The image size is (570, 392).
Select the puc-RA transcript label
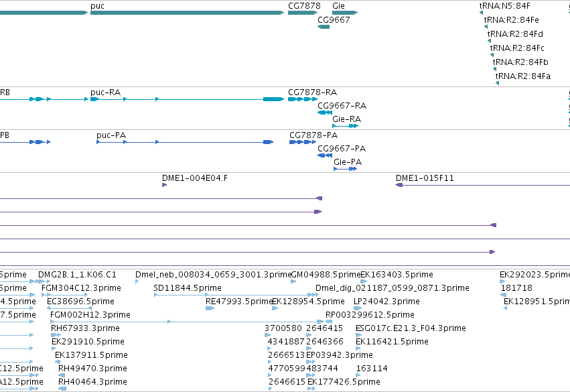[105, 92]
